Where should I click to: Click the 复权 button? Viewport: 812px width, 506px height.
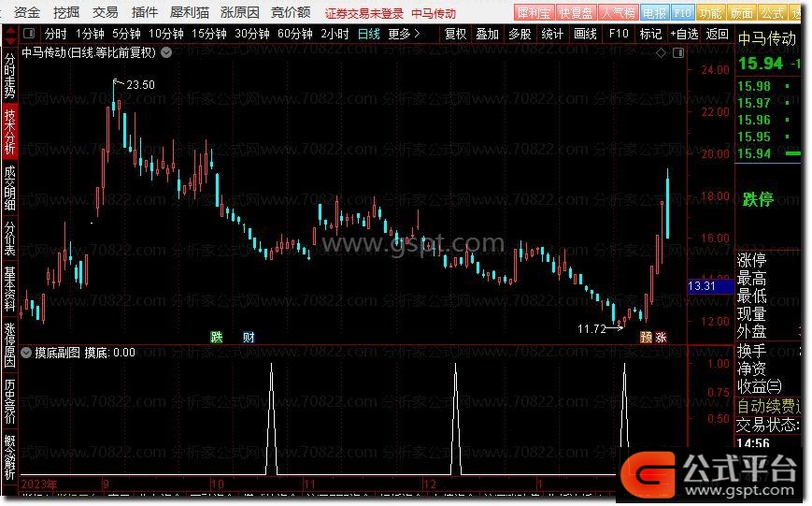point(455,35)
